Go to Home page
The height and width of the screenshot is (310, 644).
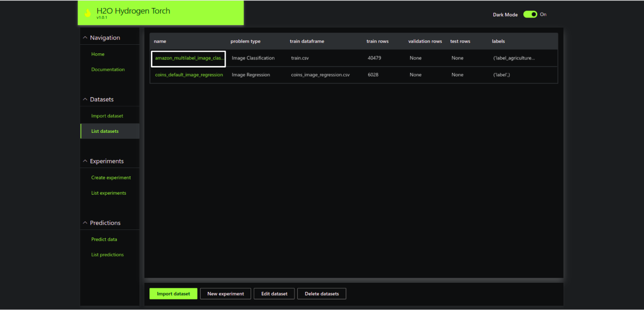(x=98, y=54)
